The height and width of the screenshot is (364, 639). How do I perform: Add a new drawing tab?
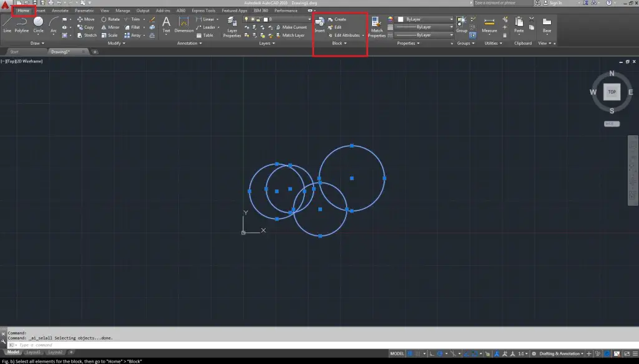(95, 52)
